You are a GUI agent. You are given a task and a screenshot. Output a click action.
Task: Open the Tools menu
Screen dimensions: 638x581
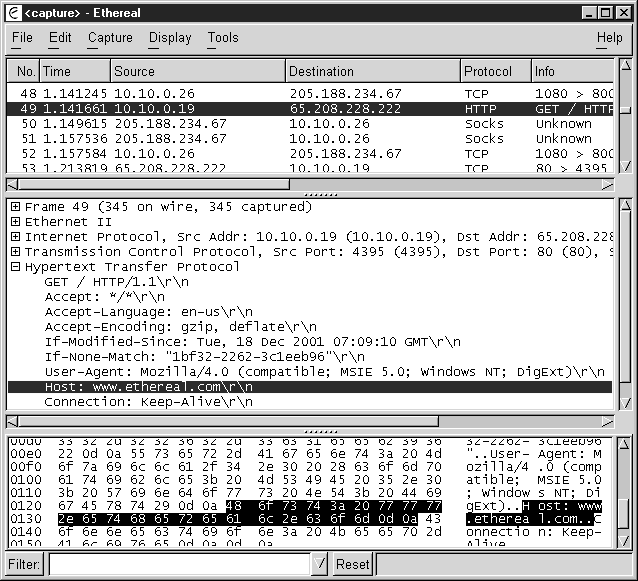pos(223,38)
